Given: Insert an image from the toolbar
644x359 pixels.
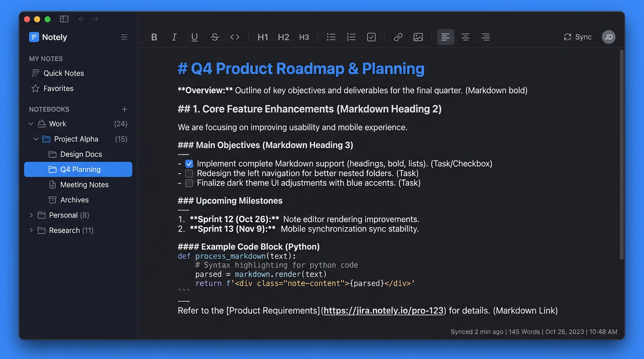Looking at the screenshot, I should coord(418,37).
